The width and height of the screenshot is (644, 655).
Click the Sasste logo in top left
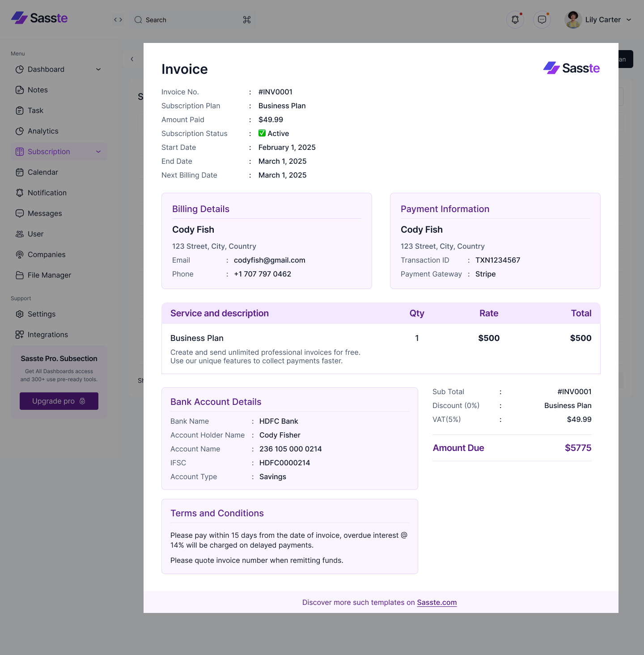(x=39, y=18)
